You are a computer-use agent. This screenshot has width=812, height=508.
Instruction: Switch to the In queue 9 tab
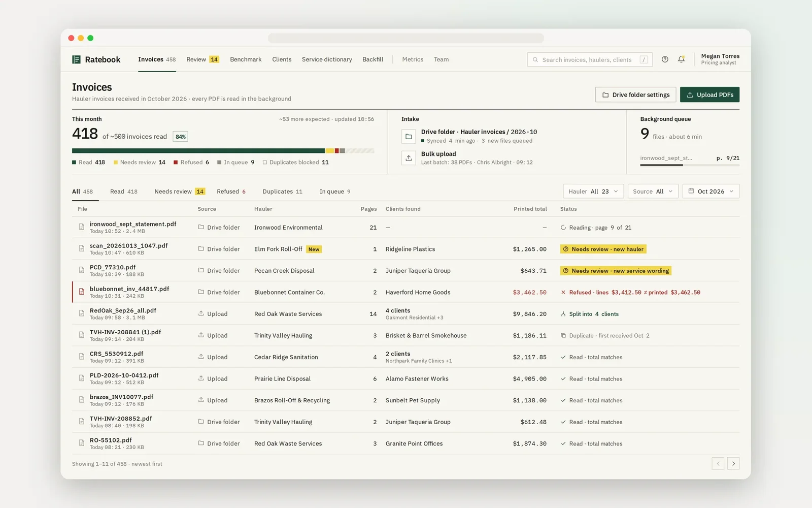click(x=335, y=192)
